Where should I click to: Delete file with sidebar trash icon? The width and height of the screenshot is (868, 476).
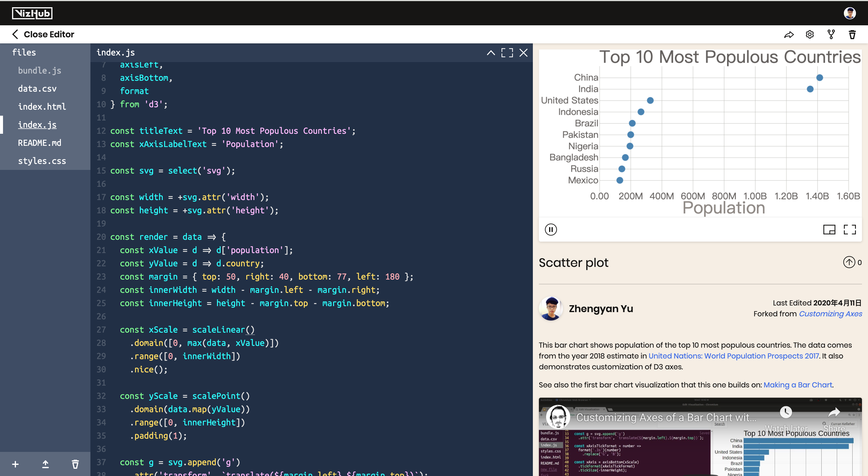75,464
